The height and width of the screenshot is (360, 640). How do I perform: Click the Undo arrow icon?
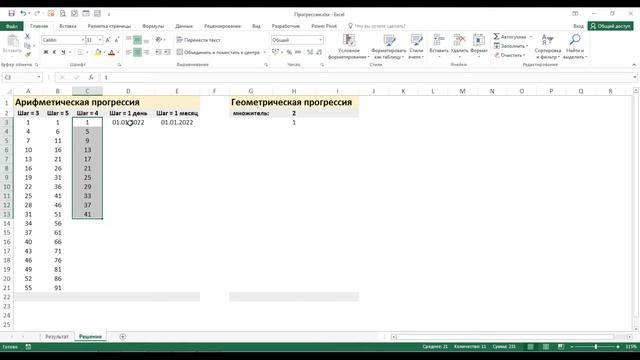pos(23,13)
